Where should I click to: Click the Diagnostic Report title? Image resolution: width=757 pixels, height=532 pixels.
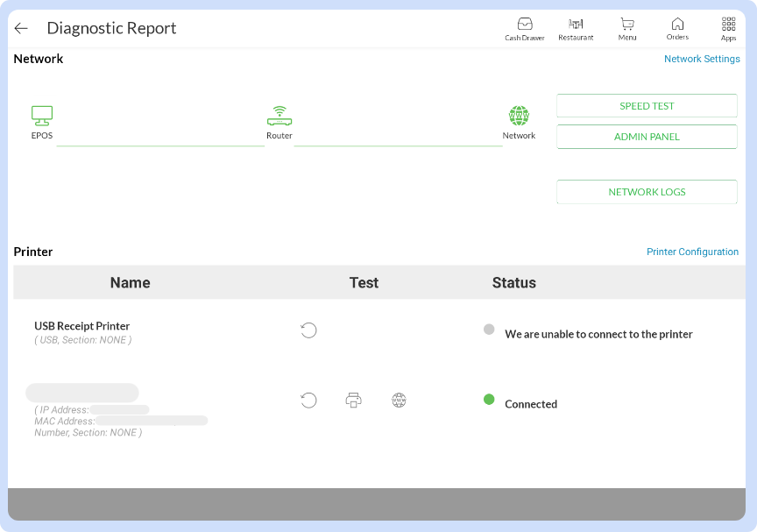click(111, 28)
